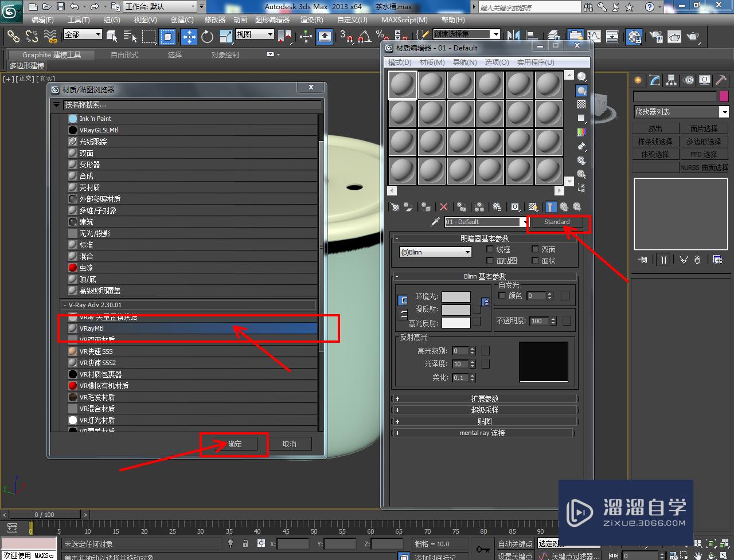Screen dimensions: 734x560
Task: Activate the Select and Rotate tool
Action: coord(207,37)
